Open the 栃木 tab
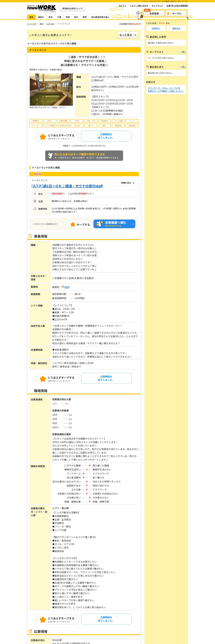 [x=76, y=17]
